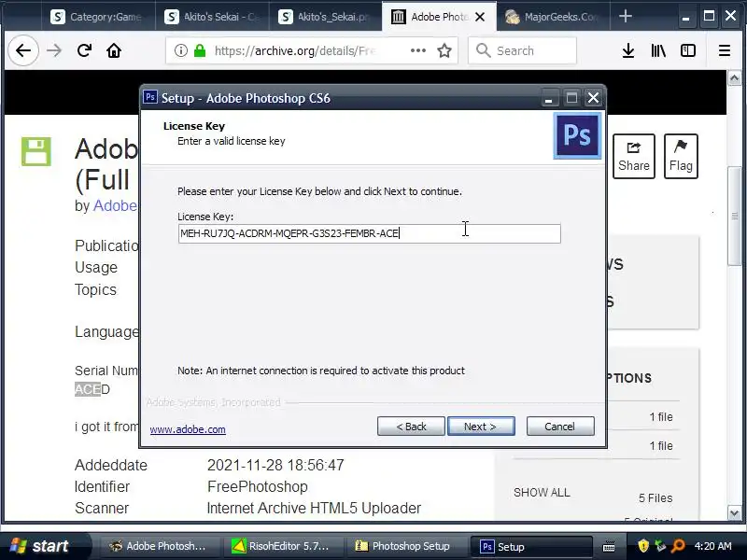Open the browser home page icon
Viewport: 747px width, 560px height.
point(114,50)
